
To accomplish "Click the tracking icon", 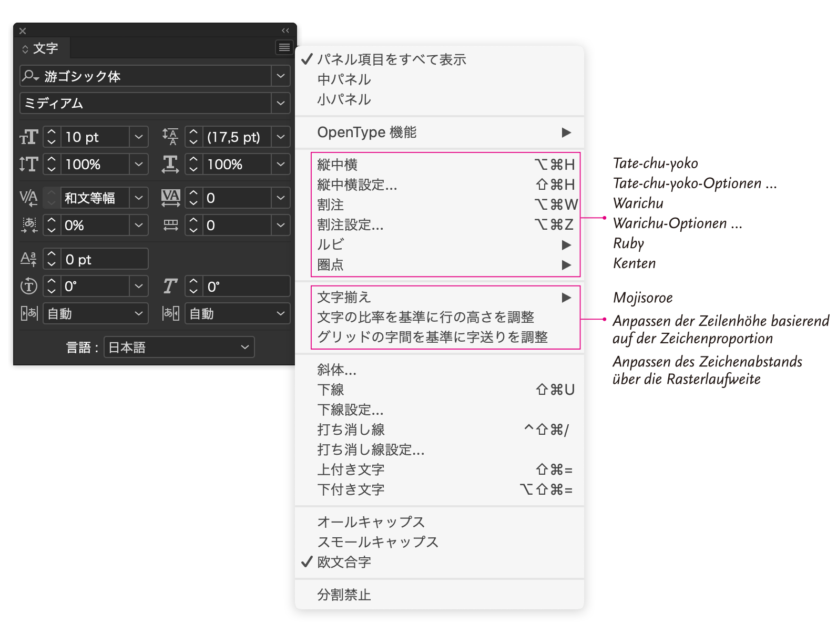I will click(170, 198).
